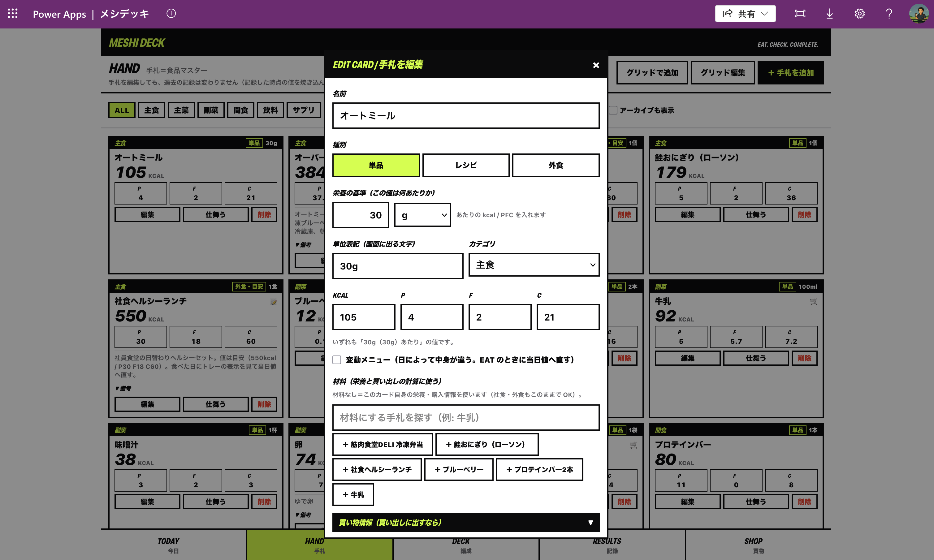Click the グリッド編集 button
This screenshot has width=934, height=560.
tap(722, 72)
